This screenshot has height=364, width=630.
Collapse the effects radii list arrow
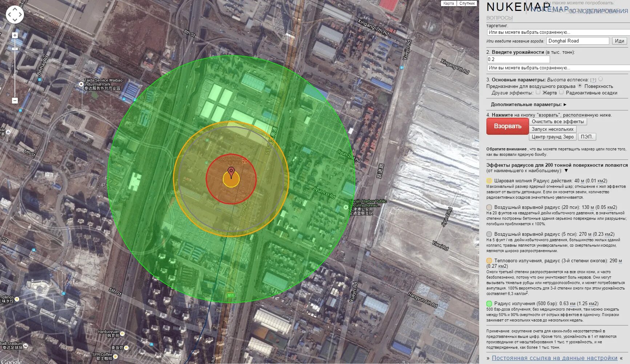pyautogui.click(x=566, y=170)
